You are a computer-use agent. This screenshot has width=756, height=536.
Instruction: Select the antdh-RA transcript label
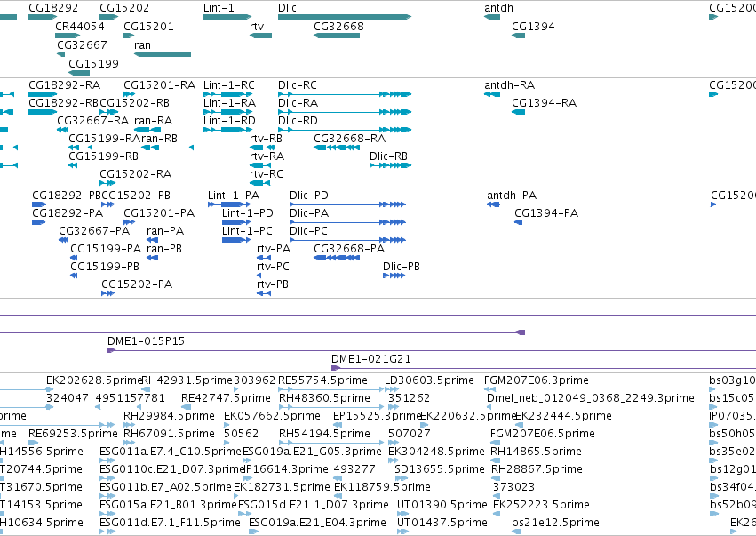pos(509,85)
